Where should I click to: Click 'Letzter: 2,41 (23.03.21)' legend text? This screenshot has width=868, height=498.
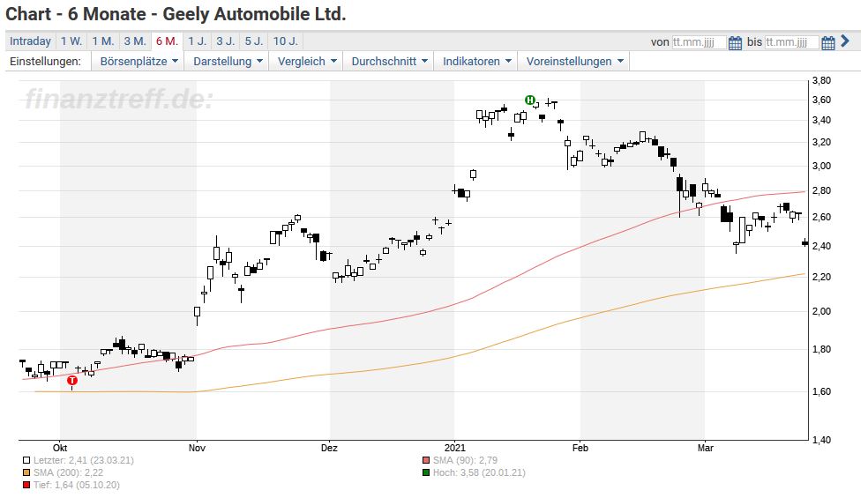(84, 460)
